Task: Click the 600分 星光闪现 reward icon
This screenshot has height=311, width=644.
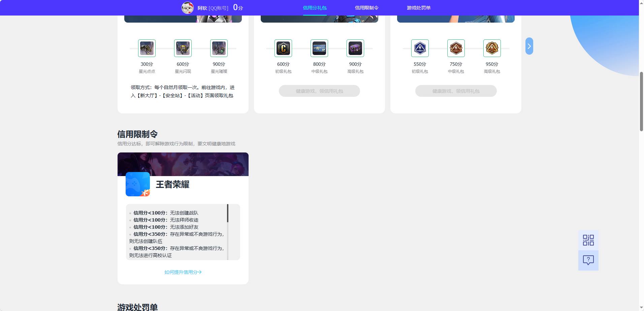Action: tap(183, 48)
